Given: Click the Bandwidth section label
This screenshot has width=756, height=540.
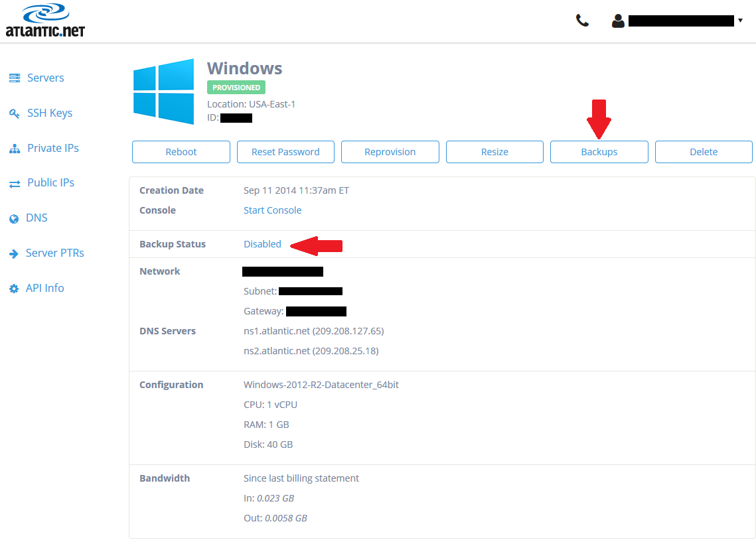Looking at the screenshot, I should [165, 478].
